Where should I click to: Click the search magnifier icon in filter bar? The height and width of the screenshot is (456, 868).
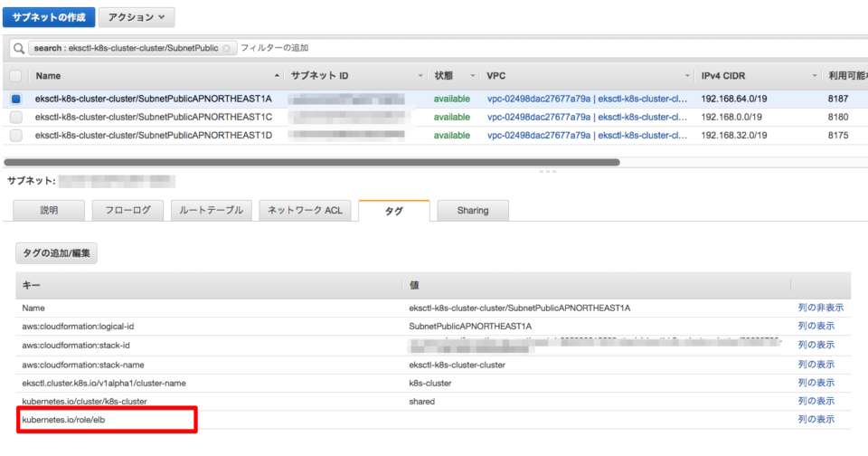[x=18, y=48]
